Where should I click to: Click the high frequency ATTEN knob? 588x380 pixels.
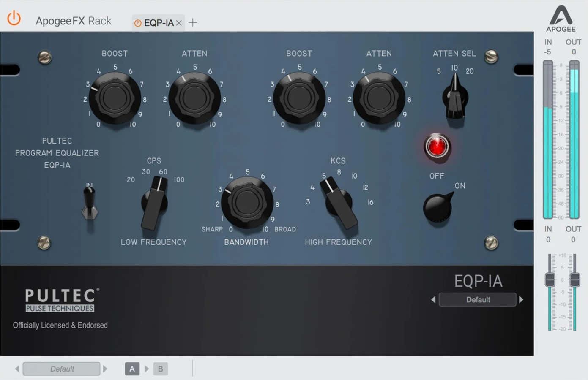tap(379, 98)
